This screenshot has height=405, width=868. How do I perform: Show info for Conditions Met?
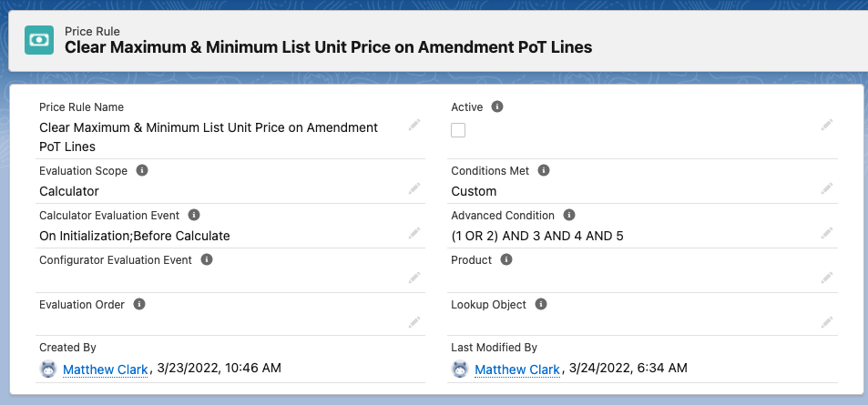(x=544, y=170)
